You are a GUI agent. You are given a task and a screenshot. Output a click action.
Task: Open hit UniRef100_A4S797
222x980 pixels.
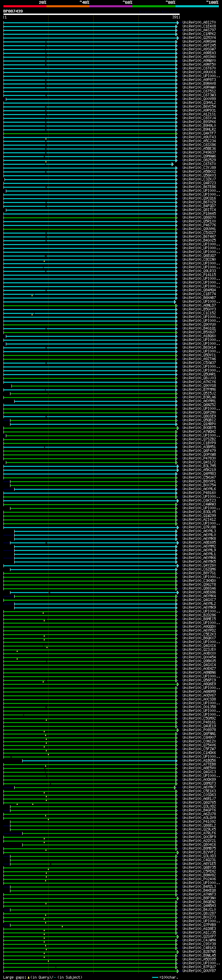coord(199,30)
